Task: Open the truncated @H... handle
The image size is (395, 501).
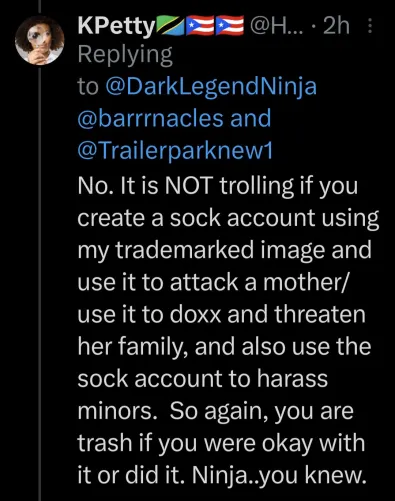Action: [277, 26]
